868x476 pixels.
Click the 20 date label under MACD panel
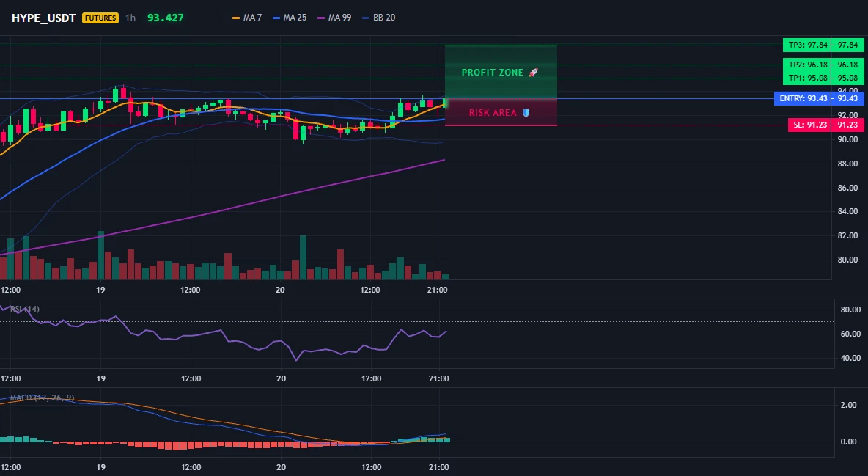pyautogui.click(x=282, y=467)
